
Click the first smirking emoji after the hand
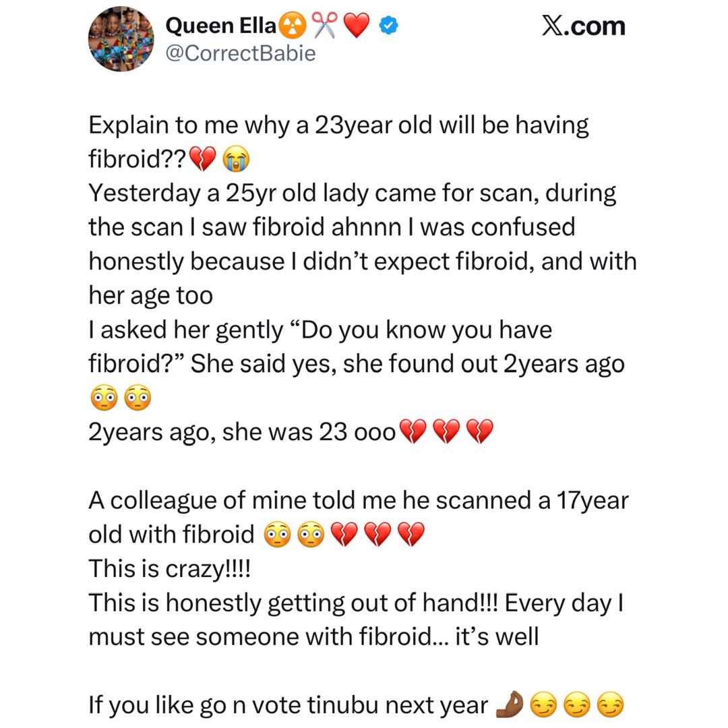[x=543, y=705]
